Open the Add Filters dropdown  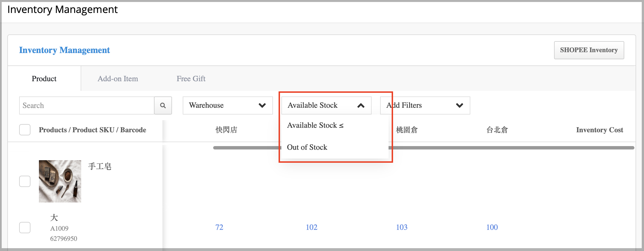425,105
